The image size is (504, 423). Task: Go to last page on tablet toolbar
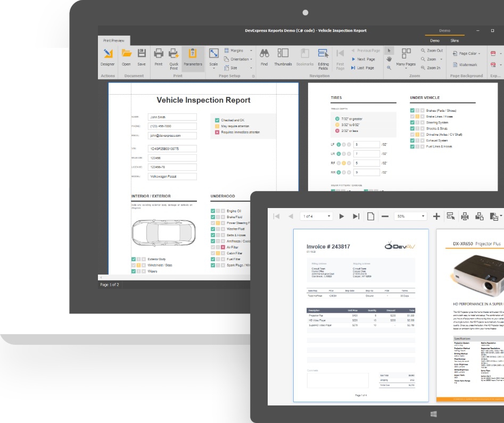(x=356, y=217)
